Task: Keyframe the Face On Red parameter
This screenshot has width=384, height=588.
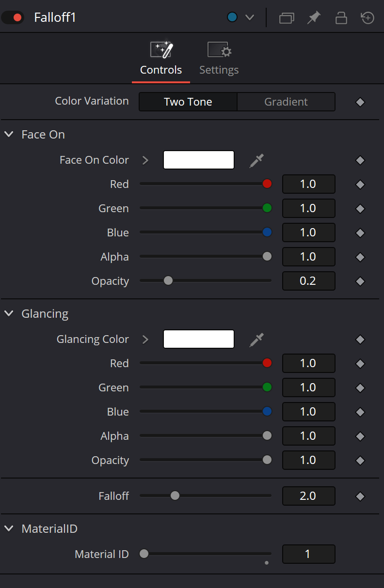Action: click(360, 185)
